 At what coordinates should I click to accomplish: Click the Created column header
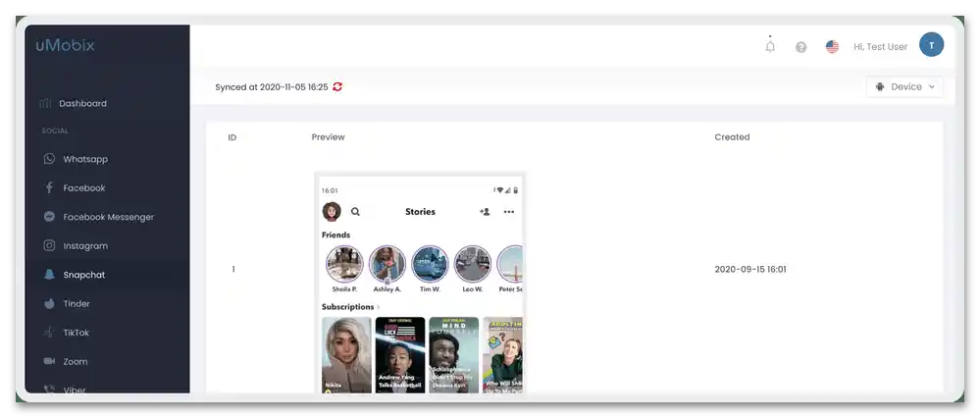click(x=732, y=137)
